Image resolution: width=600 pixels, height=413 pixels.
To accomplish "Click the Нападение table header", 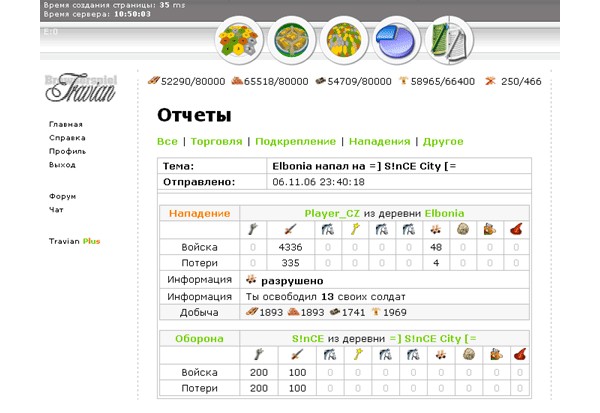I will pyautogui.click(x=199, y=214).
